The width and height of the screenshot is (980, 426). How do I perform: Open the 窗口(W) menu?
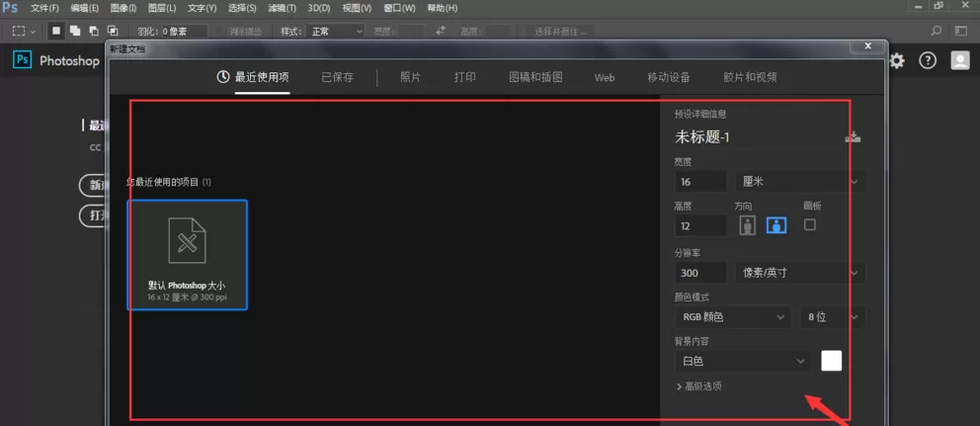[x=399, y=8]
